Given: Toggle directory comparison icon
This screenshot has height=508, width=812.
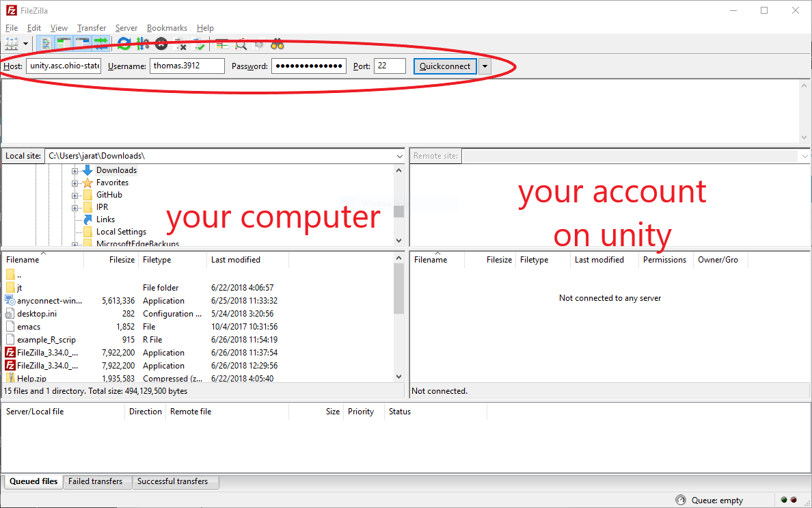Looking at the screenshot, I should (x=241, y=44).
